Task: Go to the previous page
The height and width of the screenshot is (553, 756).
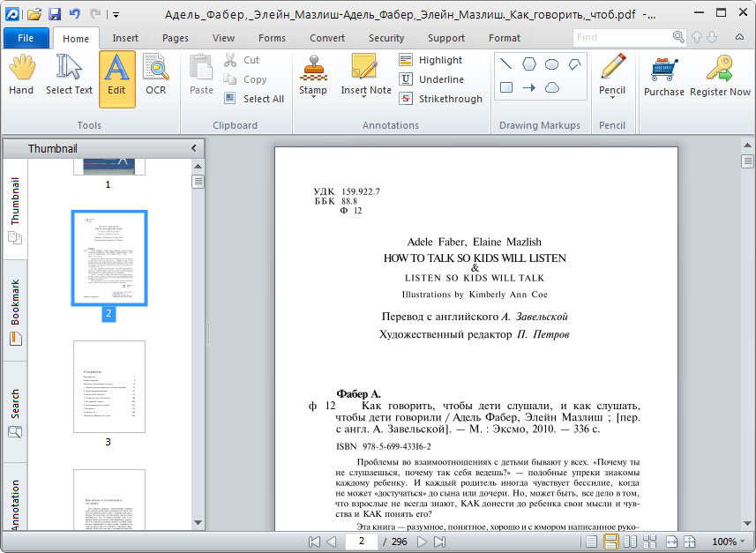Action: click(x=331, y=542)
